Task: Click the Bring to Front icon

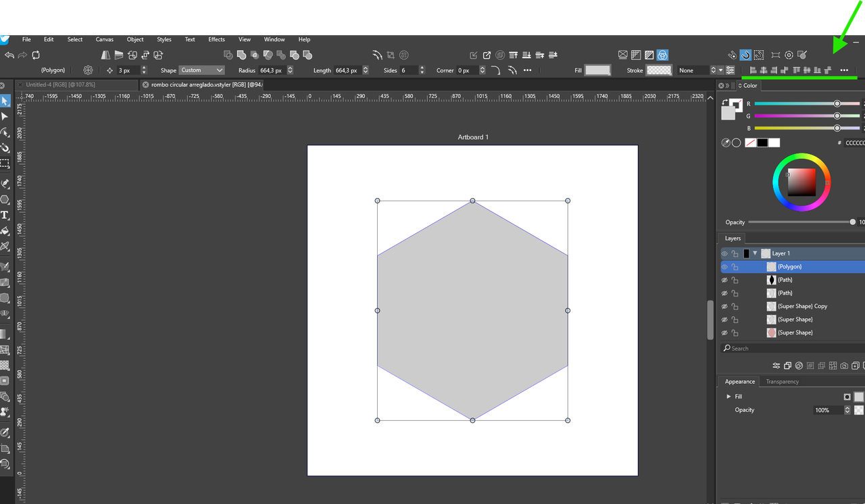Action: 513,55
